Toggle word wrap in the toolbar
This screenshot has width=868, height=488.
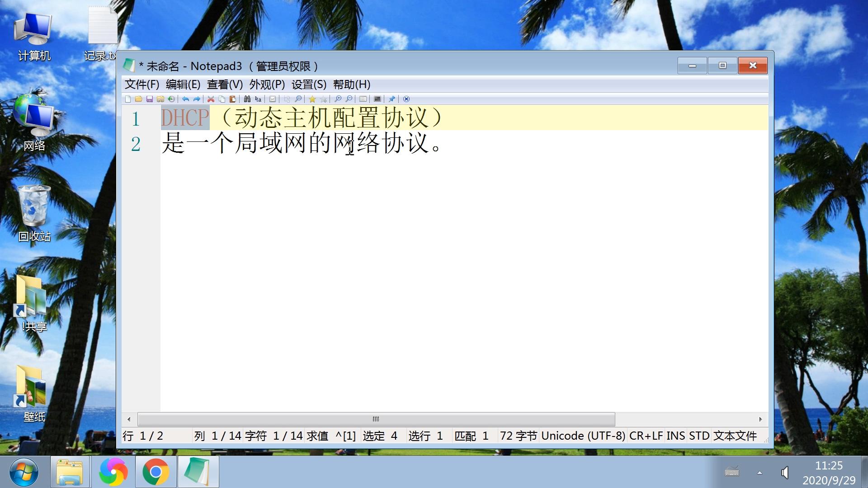(273, 99)
